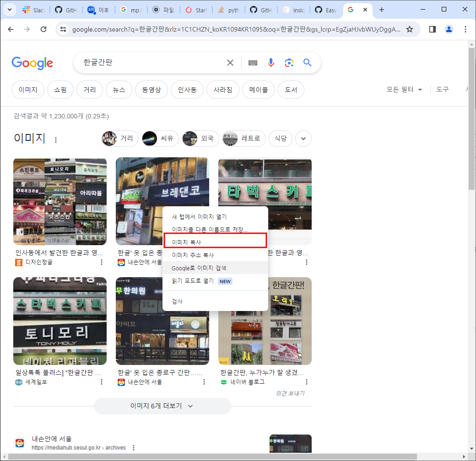The image size is (476, 461).
Task: Open 토니모리 signboard thumbnail
Action: pyautogui.click(x=60, y=321)
